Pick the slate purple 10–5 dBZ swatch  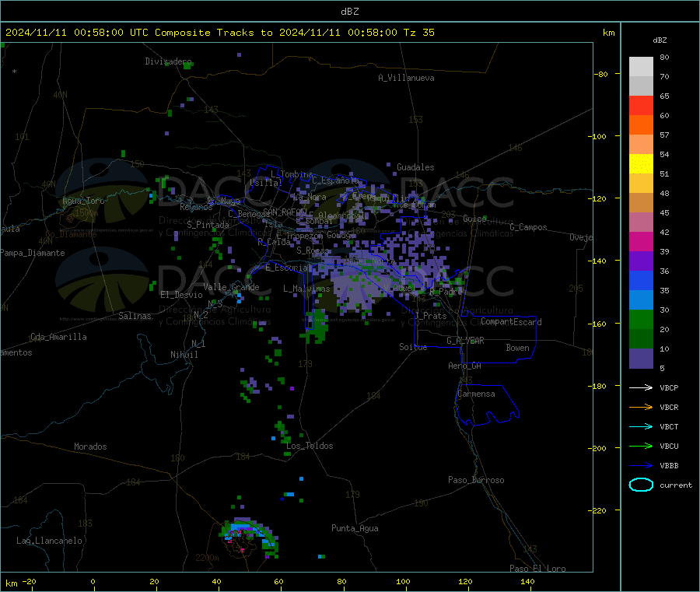coord(641,359)
